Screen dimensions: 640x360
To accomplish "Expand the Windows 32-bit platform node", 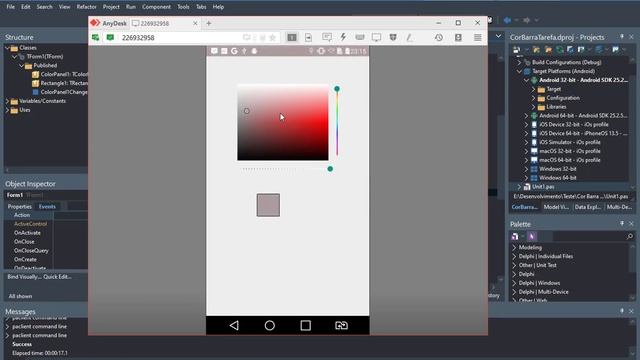I will 527,169.
